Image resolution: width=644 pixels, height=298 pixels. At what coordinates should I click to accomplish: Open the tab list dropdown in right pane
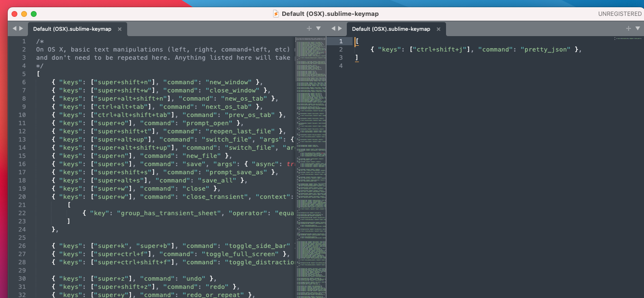pos(637,28)
